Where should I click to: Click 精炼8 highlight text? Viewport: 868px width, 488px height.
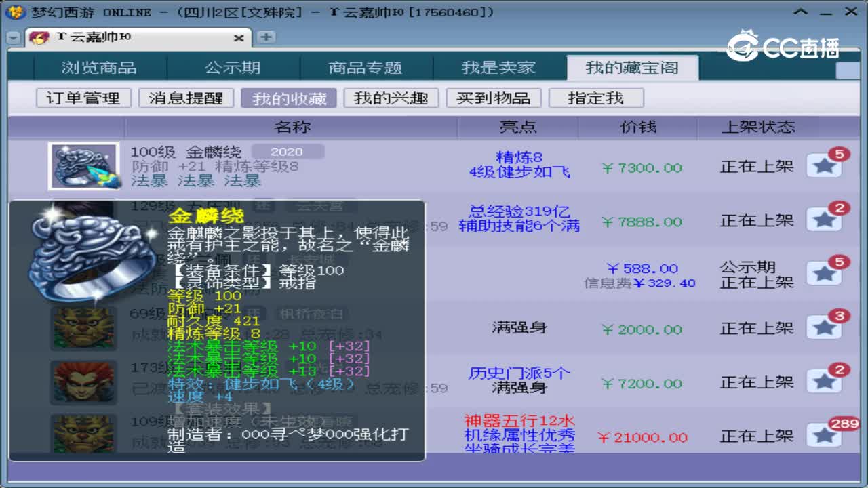click(x=519, y=157)
